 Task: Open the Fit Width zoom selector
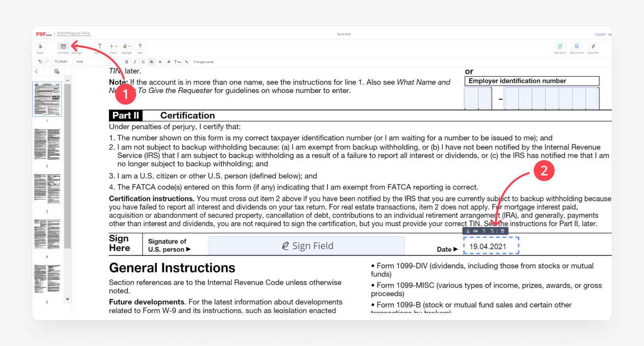62,62
